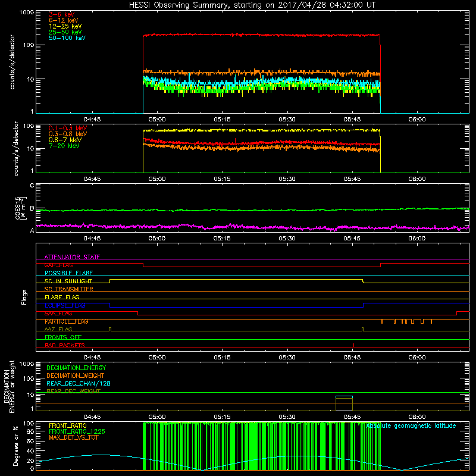Click the 0.8-7 MeV legend entry
This screenshot has width=476, height=476.
coord(65,140)
